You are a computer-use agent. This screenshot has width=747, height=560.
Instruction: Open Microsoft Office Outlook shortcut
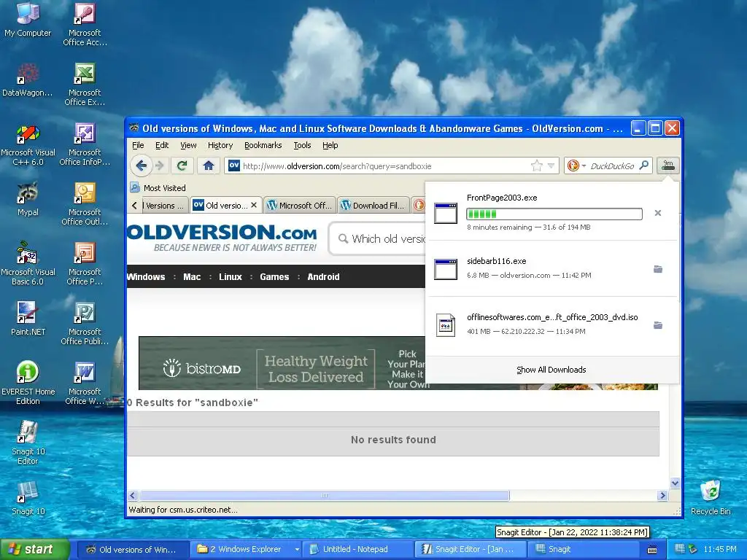click(x=85, y=204)
